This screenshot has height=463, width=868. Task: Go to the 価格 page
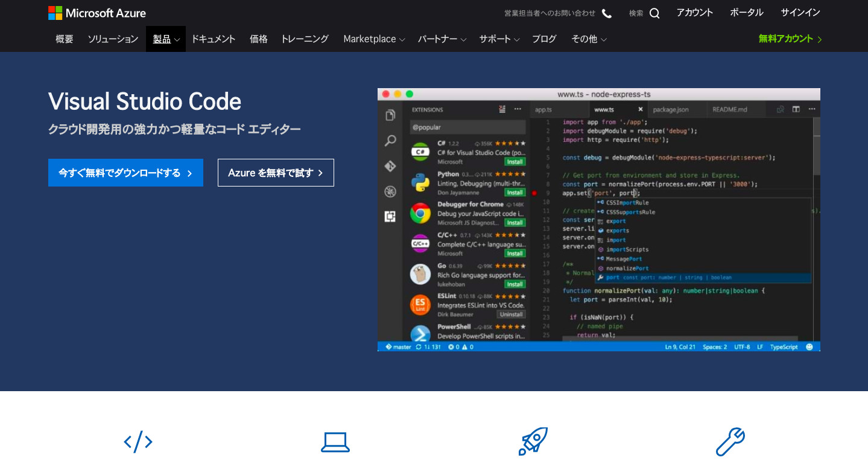[258, 39]
